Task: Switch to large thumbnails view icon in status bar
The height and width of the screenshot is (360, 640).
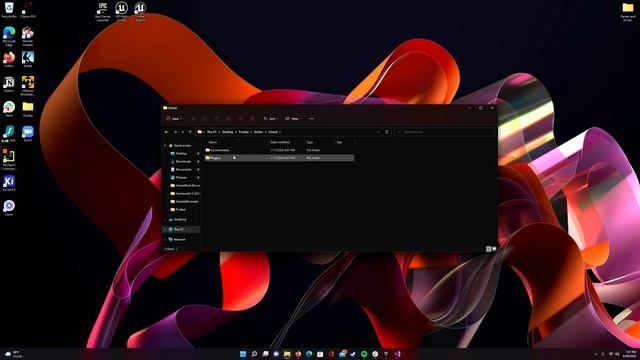Action: (494, 249)
